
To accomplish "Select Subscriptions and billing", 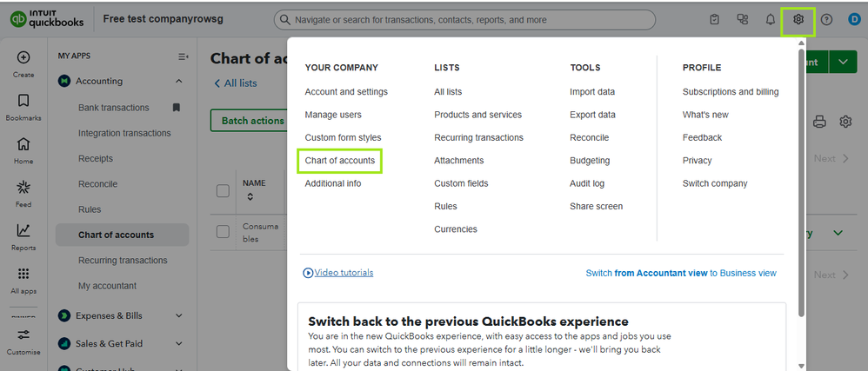I will (x=731, y=92).
